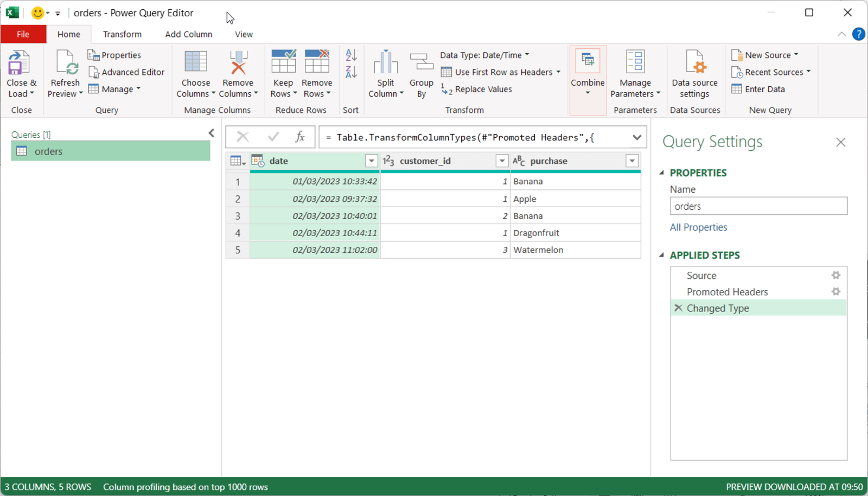The width and height of the screenshot is (868, 496).
Task: Click Manage Parameters icon
Action: coord(635,62)
